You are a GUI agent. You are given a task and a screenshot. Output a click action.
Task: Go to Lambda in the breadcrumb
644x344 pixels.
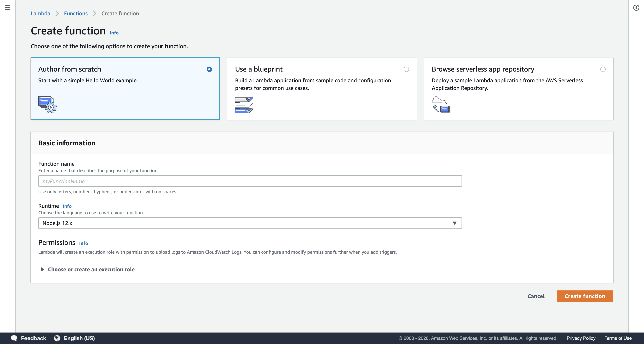point(40,13)
